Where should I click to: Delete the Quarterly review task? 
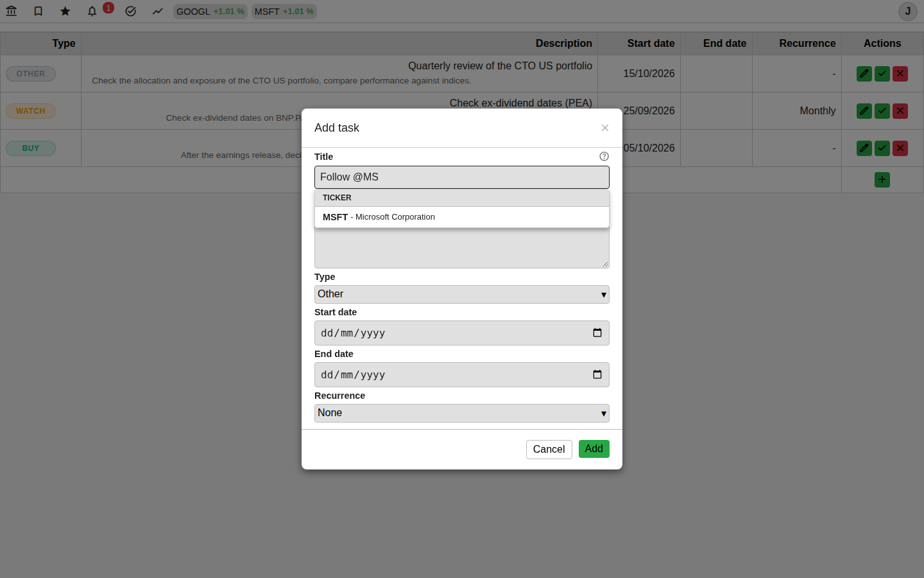point(900,74)
